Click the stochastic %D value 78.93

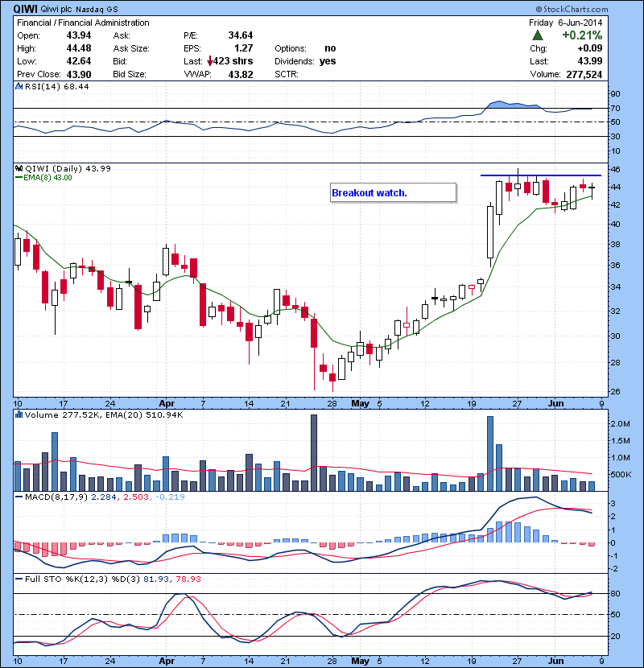[x=188, y=579]
